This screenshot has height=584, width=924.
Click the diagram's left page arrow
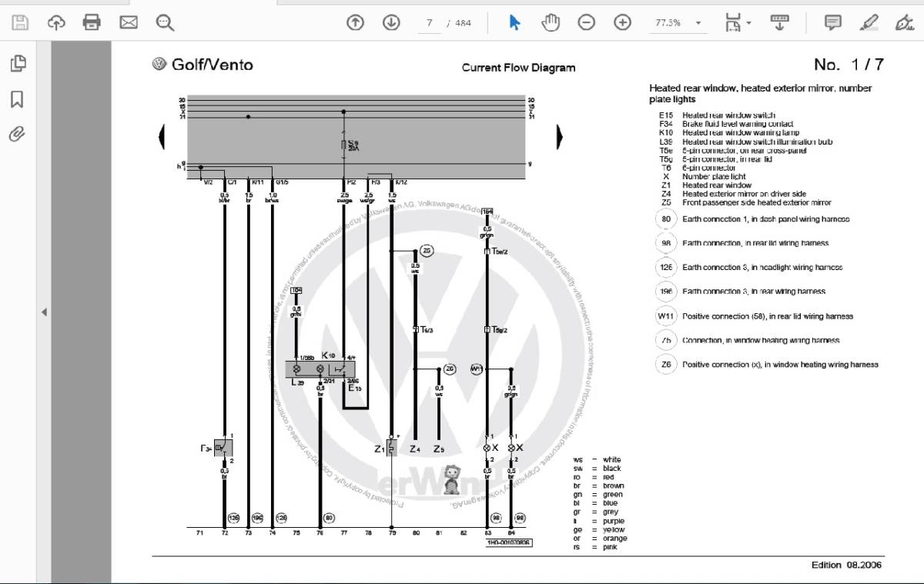tap(162, 136)
